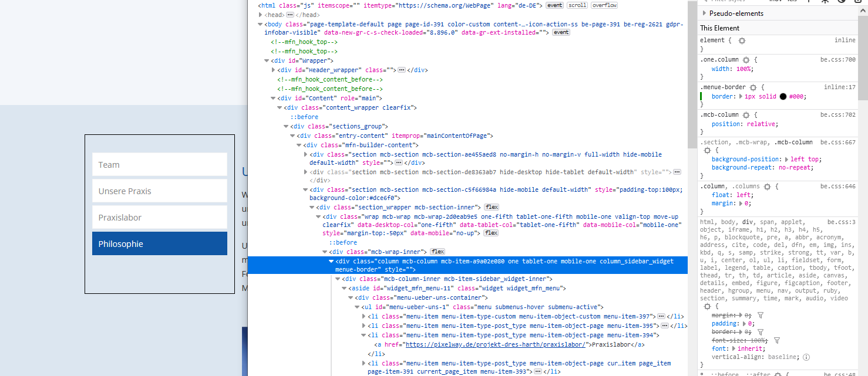
Task: Open be.css:646 source link
Action: pos(838,187)
